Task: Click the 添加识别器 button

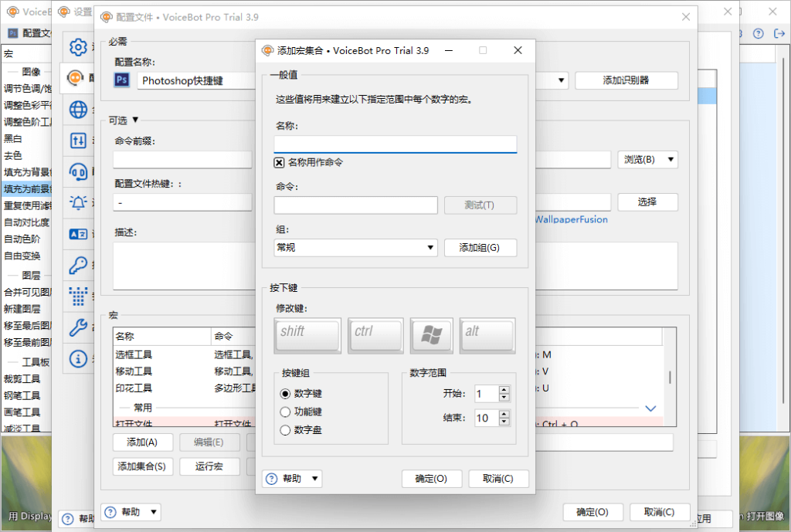Action: 626,80
